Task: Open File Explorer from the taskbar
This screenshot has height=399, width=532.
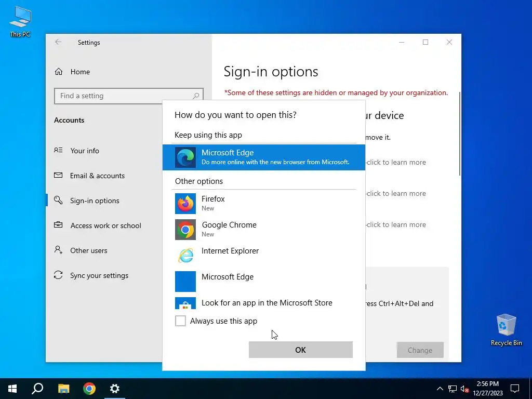Action: click(63, 389)
